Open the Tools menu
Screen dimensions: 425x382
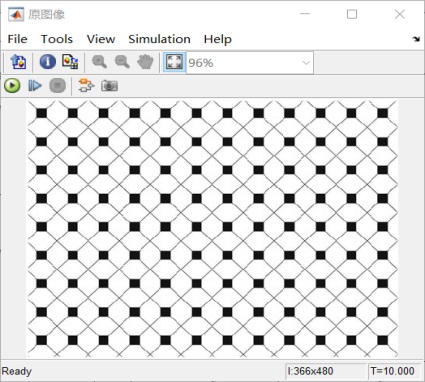(x=57, y=39)
